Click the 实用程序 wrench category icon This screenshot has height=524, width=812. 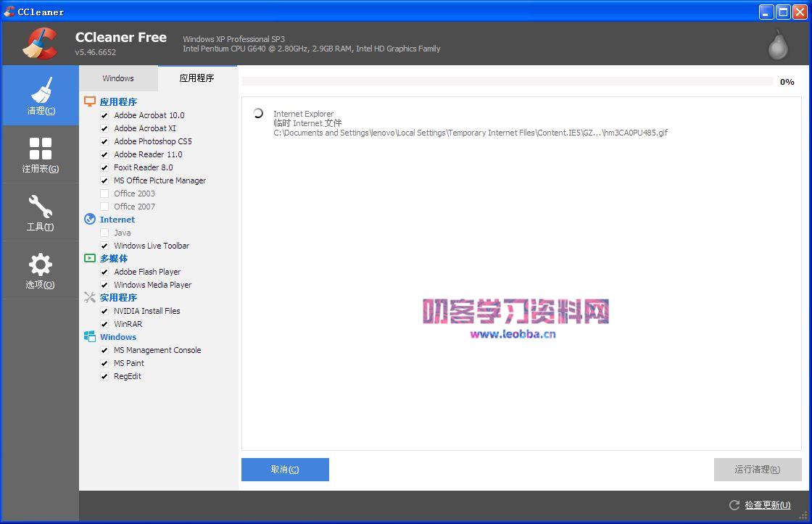click(x=89, y=297)
